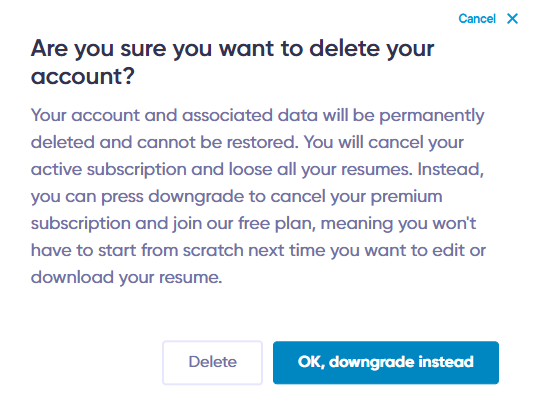Click the word Cancel in blue text
Screen dimensions: 533x418
coord(477,18)
